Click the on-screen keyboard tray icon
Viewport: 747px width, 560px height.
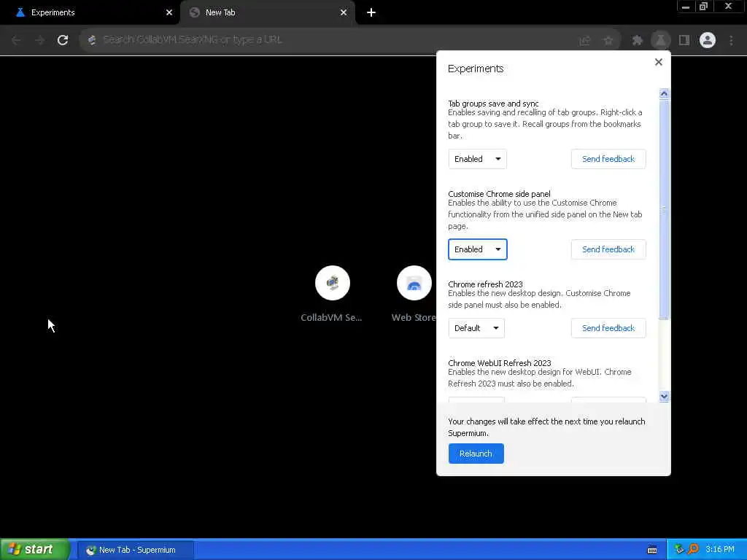pyautogui.click(x=652, y=550)
